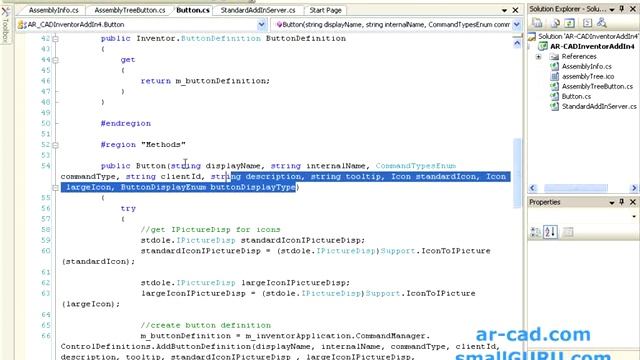
Task: Select the Button.cs editor tab
Action: tap(193, 10)
